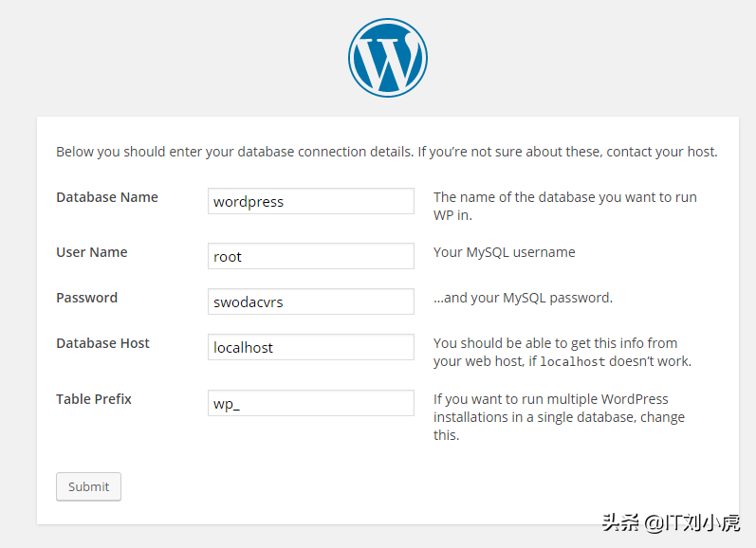Click 'The name of the database' description

click(x=565, y=206)
